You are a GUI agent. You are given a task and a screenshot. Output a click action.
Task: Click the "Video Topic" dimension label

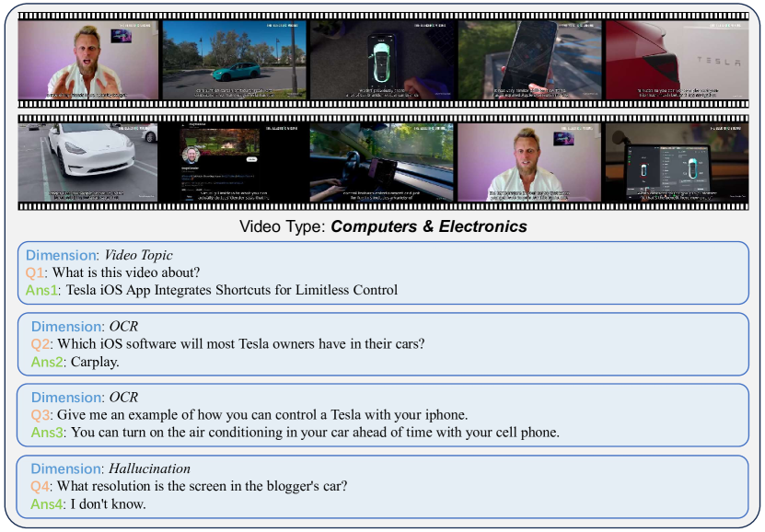point(139,255)
